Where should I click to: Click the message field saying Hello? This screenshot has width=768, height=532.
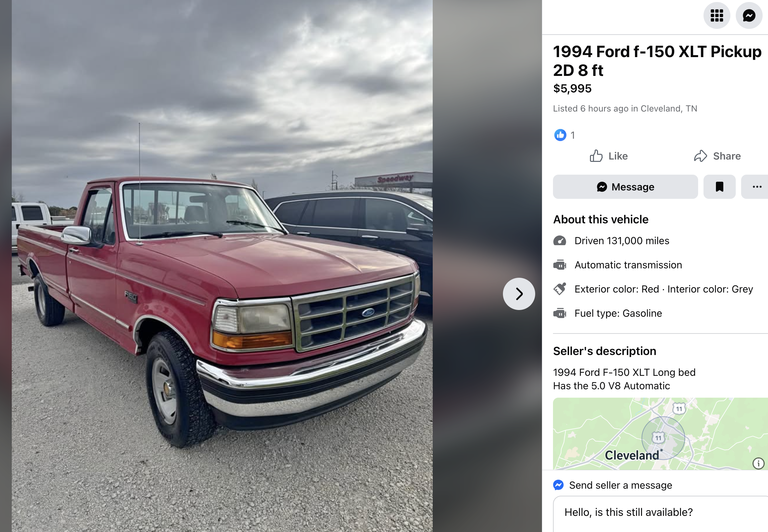pyautogui.click(x=660, y=514)
